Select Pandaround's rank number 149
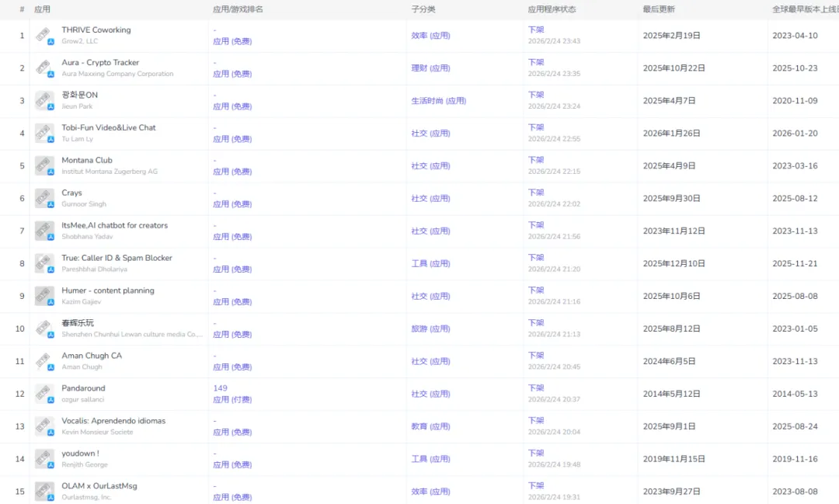Viewport: 839px width, 504px height. [220, 388]
